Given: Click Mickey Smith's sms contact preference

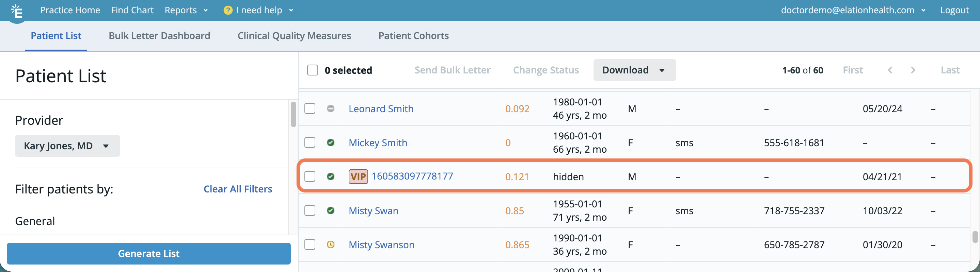Looking at the screenshot, I should click(684, 142).
